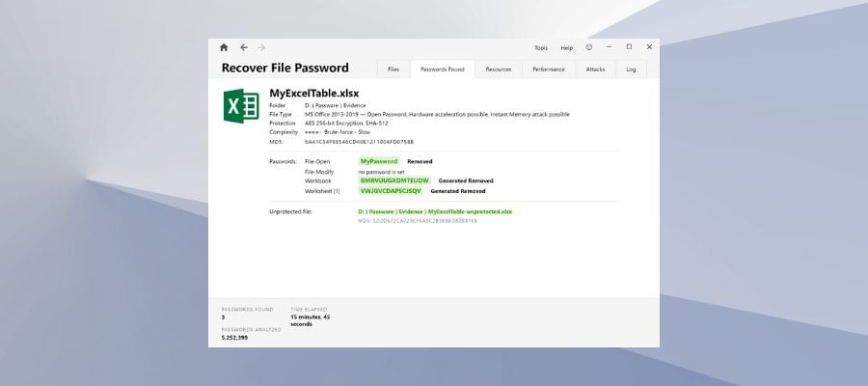868x386 pixels.
Task: Click the Excel file icon
Action: (x=241, y=106)
